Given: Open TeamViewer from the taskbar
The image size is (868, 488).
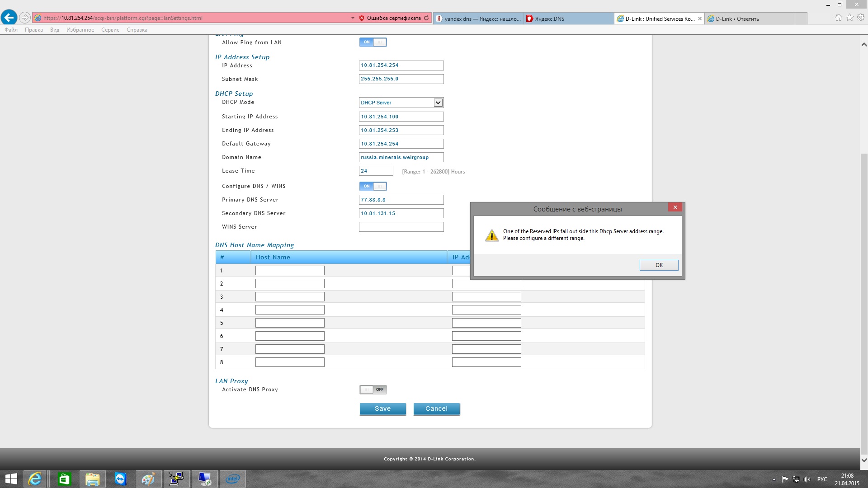Looking at the screenshot, I should pyautogui.click(x=120, y=479).
